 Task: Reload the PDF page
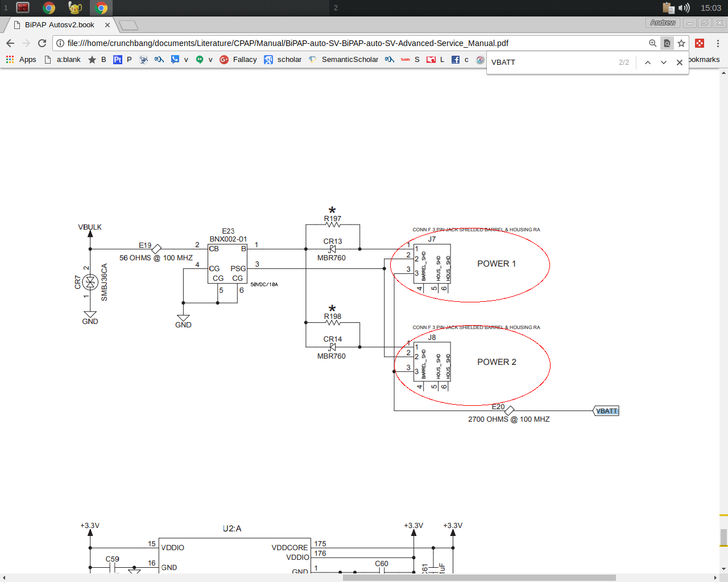point(42,43)
